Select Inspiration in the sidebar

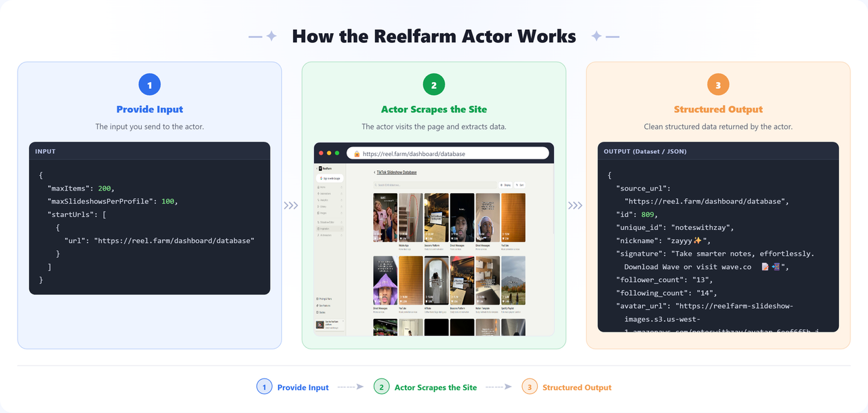coord(330,229)
